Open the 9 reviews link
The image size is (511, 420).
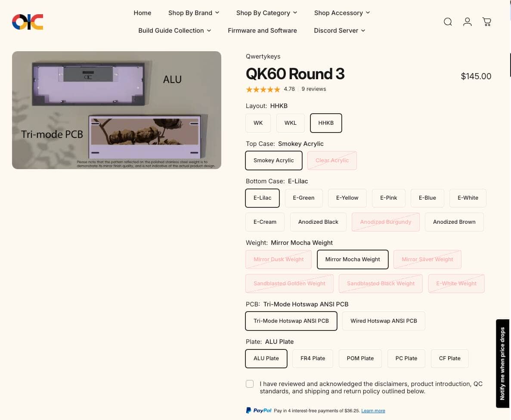pyautogui.click(x=313, y=89)
